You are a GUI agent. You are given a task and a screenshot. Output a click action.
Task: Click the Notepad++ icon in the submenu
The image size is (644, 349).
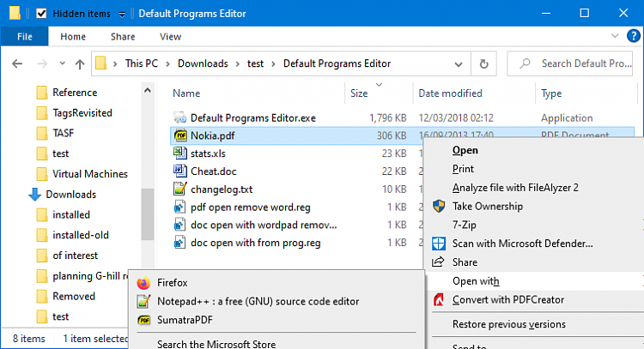(x=143, y=301)
